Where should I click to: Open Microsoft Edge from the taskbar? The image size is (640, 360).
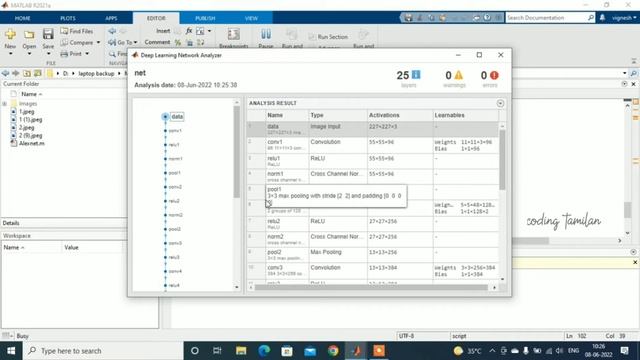pyautogui.click(x=264, y=351)
